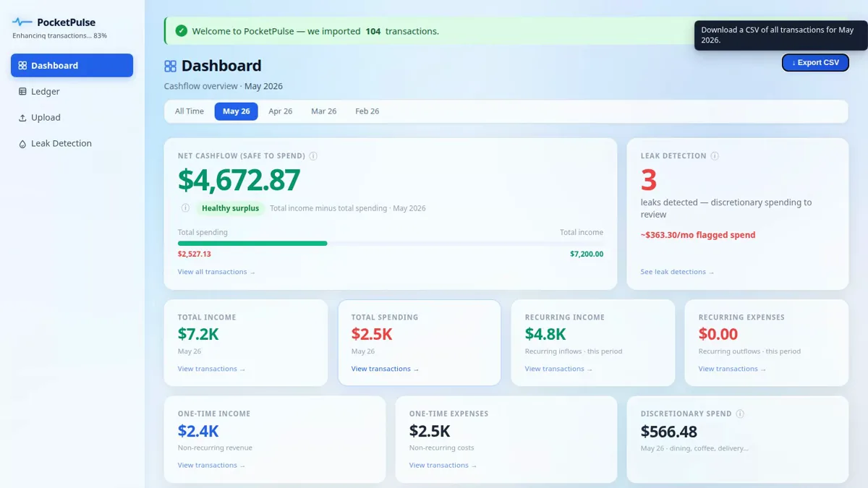
Task: Click the Leak Detection droplet icon
Action: pyautogui.click(x=22, y=144)
